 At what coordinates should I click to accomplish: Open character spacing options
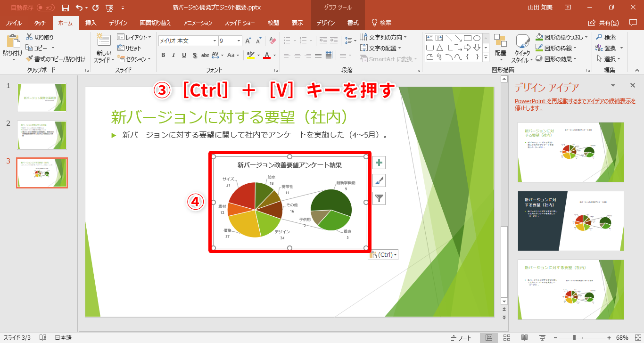tap(218, 55)
